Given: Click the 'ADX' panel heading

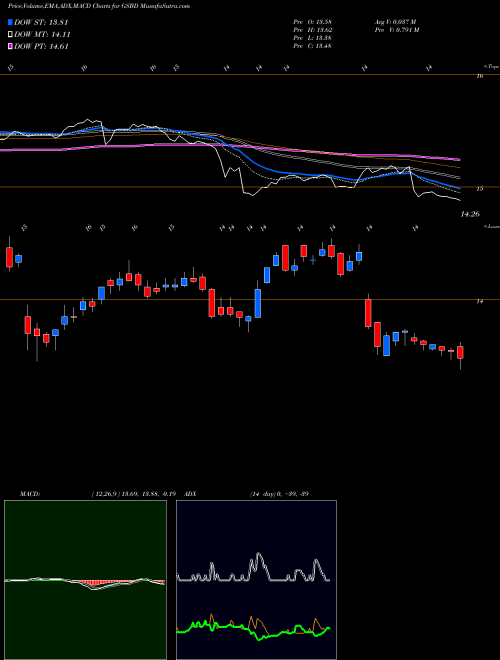Looking at the screenshot, I should [x=191, y=494].
